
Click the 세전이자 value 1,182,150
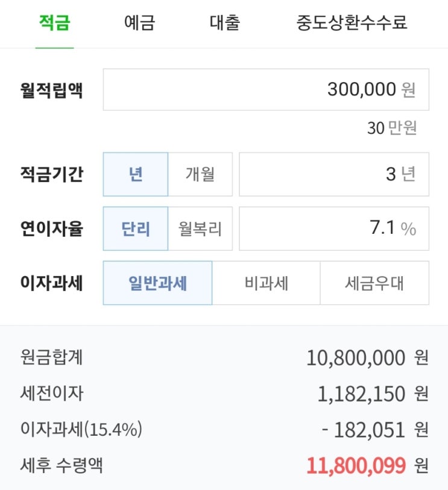361,394
